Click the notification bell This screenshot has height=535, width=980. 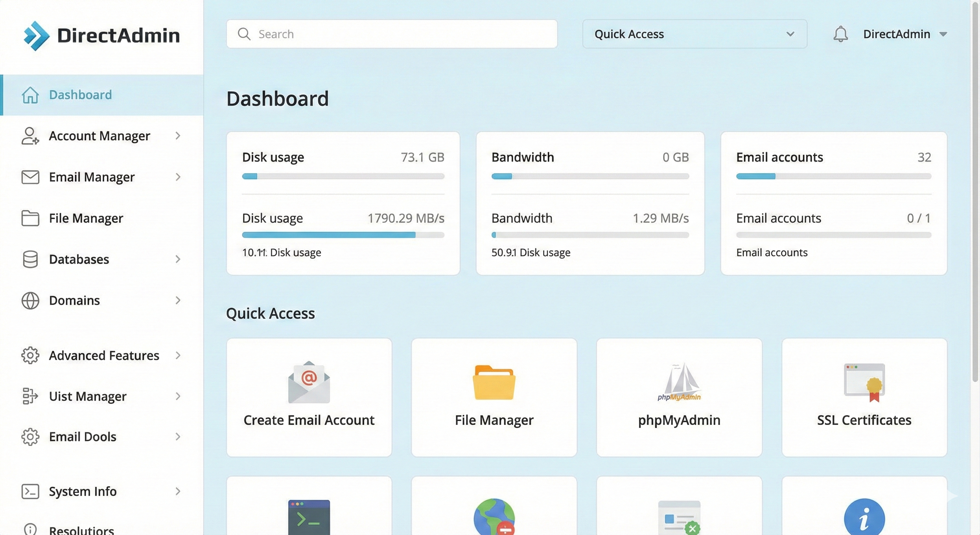coord(841,34)
